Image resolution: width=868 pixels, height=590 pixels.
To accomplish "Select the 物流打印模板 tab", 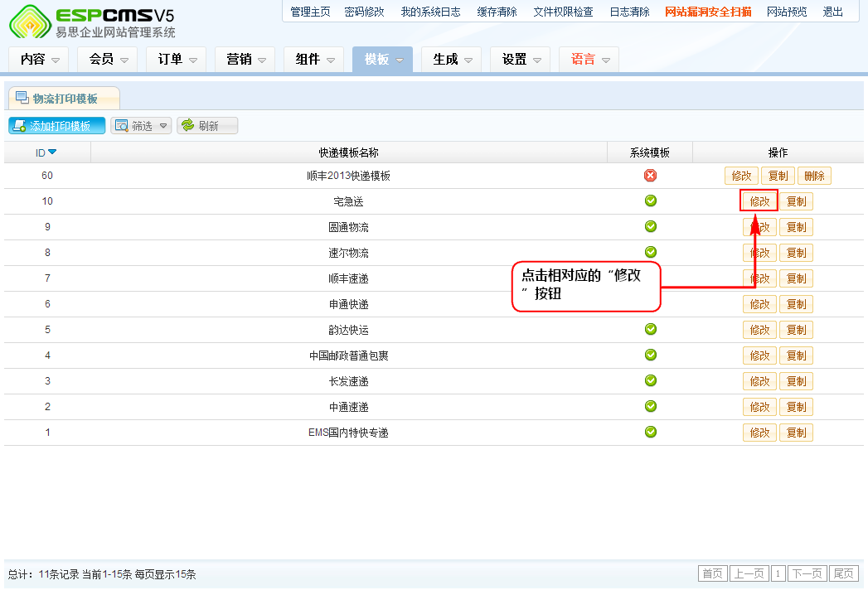I will point(64,99).
